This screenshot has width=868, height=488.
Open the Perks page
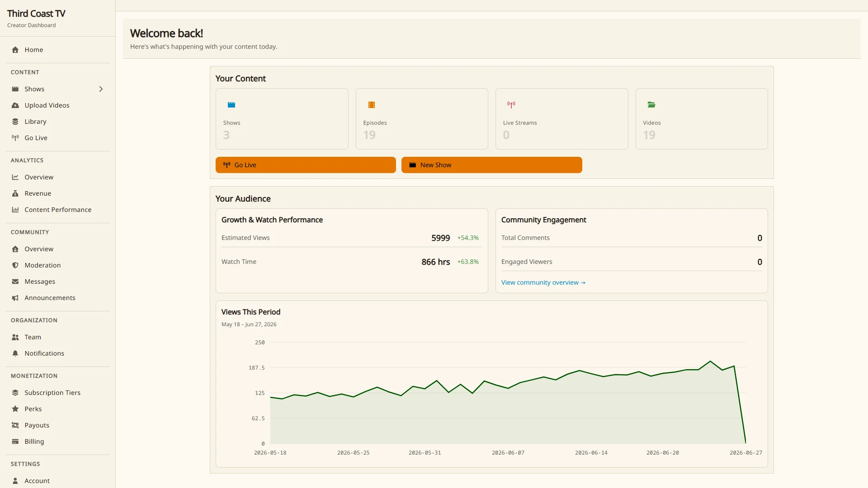(58, 409)
